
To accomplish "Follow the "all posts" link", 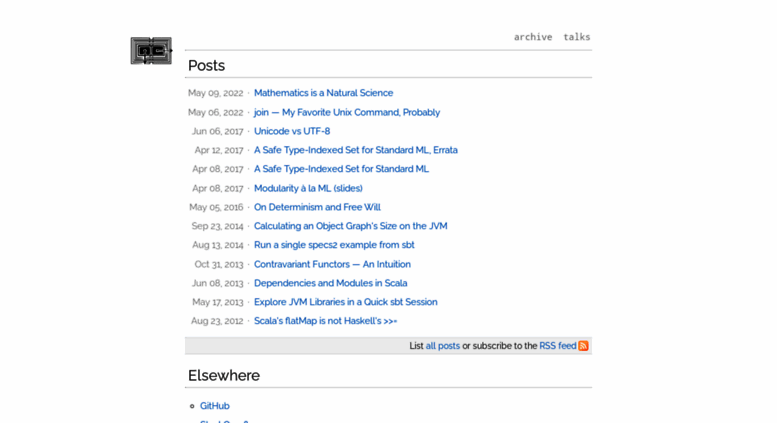I will tap(443, 346).
